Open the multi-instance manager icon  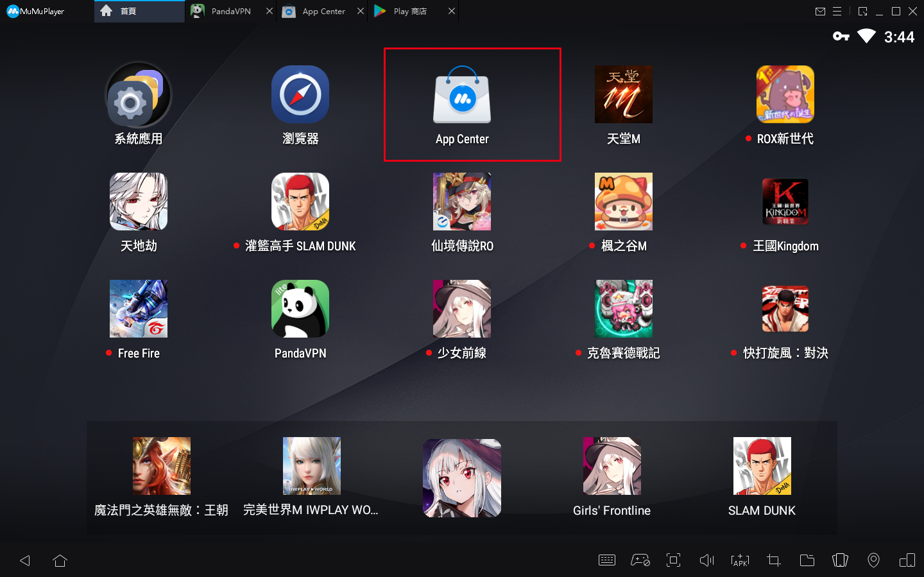(907, 560)
